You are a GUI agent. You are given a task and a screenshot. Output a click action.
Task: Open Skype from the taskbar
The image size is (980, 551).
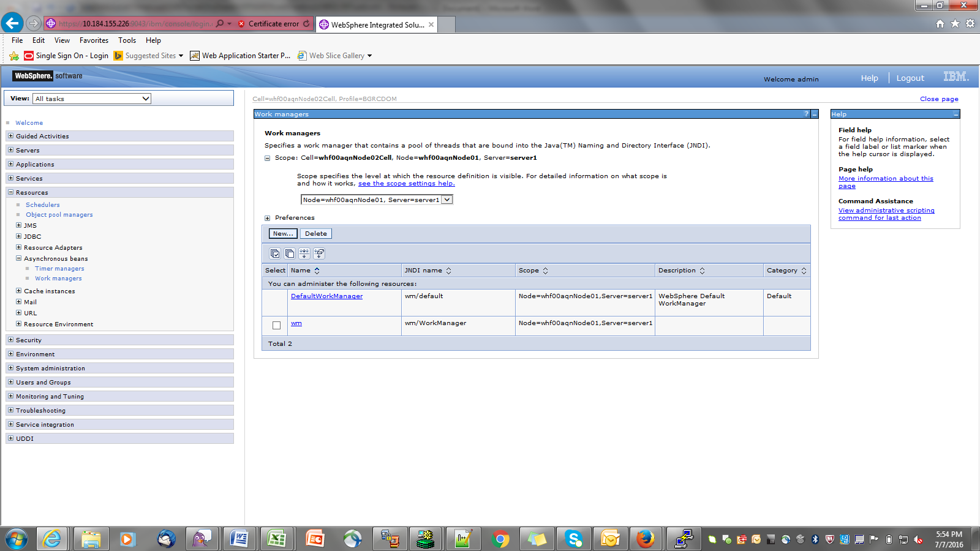click(574, 539)
